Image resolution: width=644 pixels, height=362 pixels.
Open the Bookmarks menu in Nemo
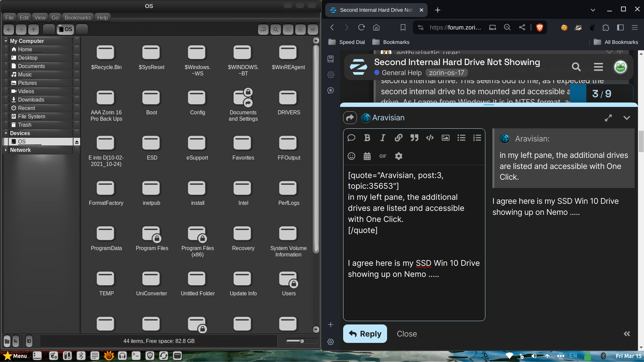point(78,17)
